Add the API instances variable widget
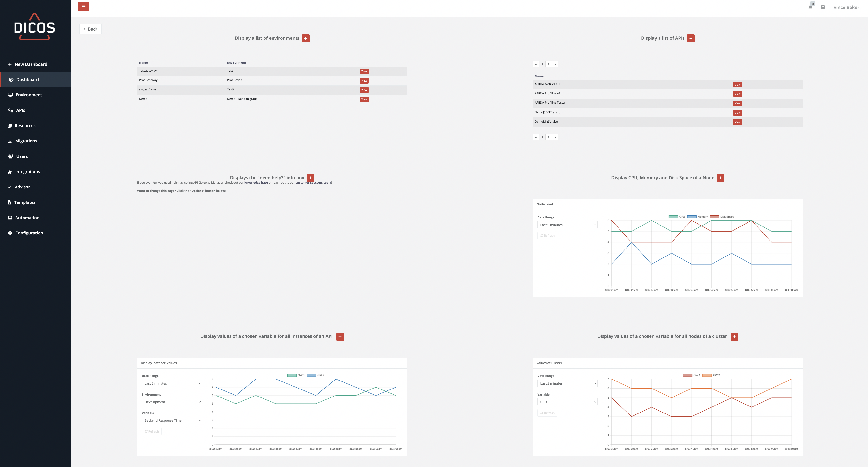The height and width of the screenshot is (467, 868). click(x=340, y=337)
